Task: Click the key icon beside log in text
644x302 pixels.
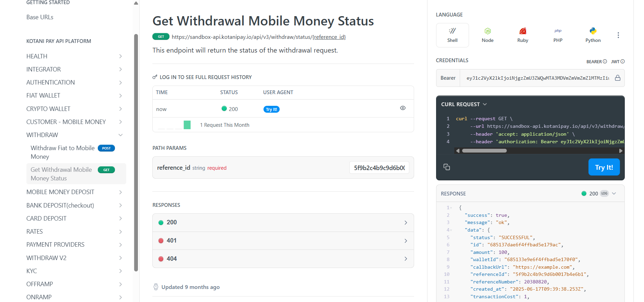Action: pyautogui.click(x=155, y=77)
